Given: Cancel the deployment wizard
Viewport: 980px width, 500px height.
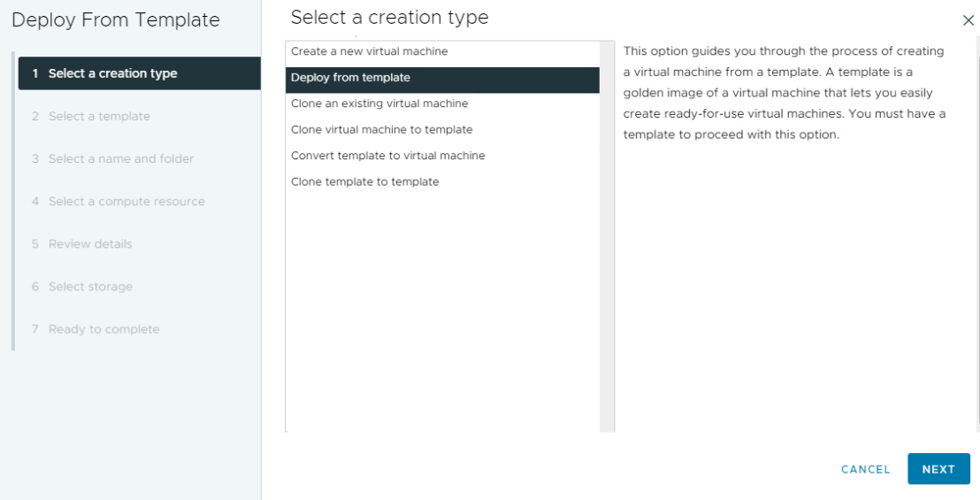Looking at the screenshot, I should 865,469.
